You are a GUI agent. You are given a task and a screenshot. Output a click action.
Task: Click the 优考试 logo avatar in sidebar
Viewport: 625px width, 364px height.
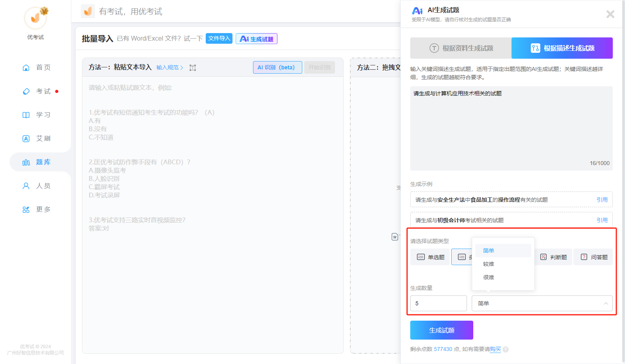click(x=36, y=18)
